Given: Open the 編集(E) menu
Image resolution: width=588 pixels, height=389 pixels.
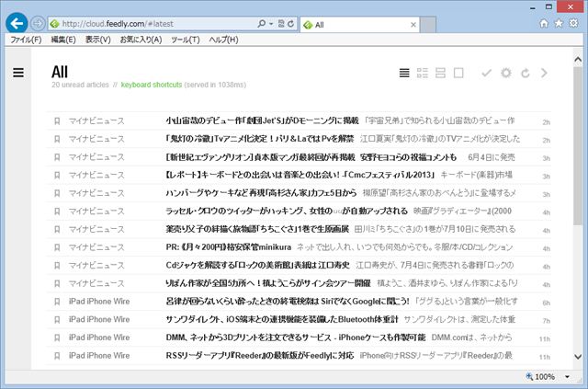Looking at the screenshot, I should (63, 40).
